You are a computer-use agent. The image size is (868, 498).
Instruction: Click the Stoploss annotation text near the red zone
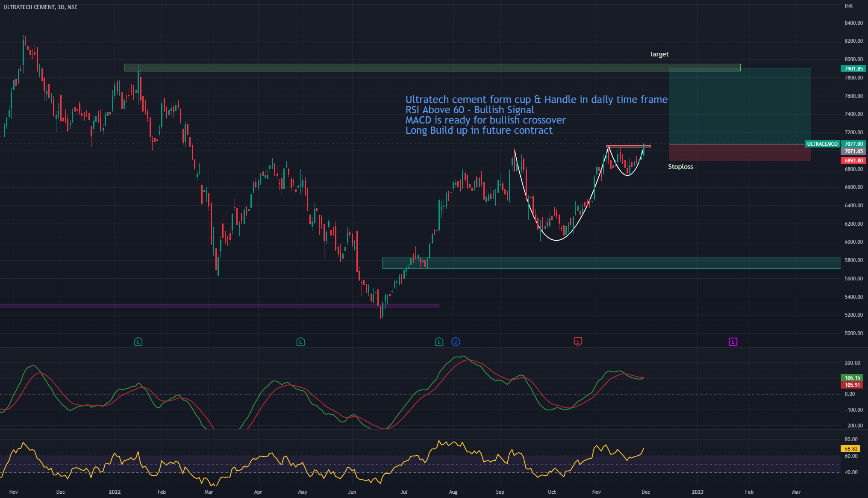click(680, 167)
